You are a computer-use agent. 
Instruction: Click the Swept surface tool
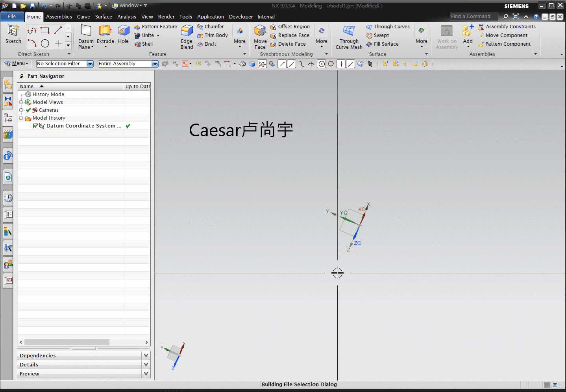(x=377, y=35)
